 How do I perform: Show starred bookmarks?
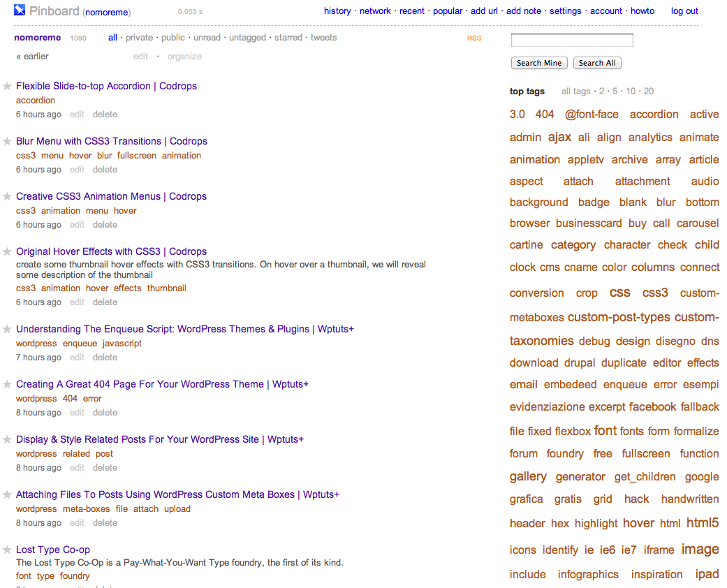[x=288, y=38]
